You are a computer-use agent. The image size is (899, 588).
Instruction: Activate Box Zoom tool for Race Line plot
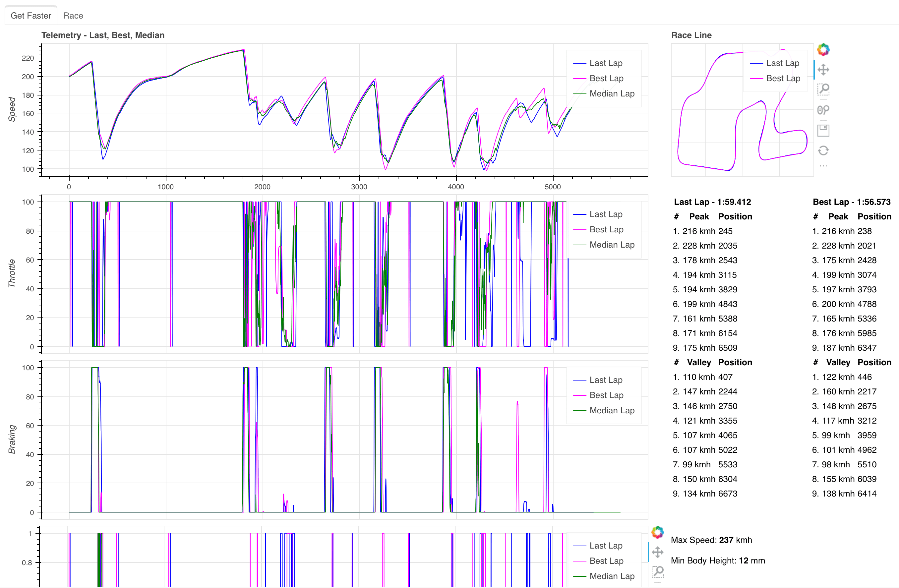pos(823,89)
